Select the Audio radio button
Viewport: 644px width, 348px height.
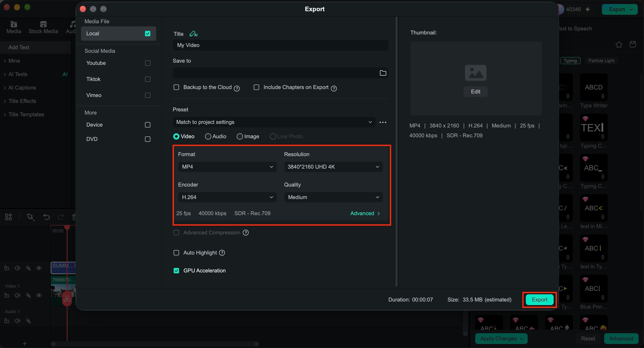tap(208, 136)
